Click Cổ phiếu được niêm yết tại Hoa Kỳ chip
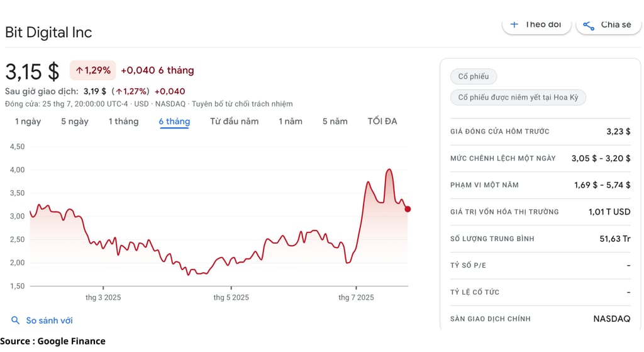The image size is (644, 352). coord(518,98)
